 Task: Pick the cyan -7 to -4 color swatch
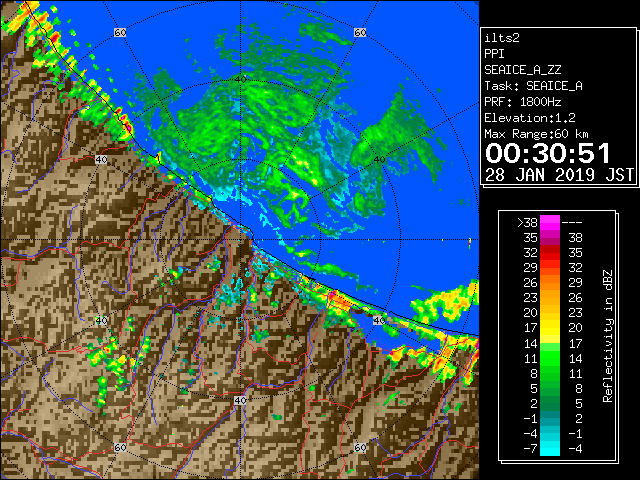click(x=550, y=448)
